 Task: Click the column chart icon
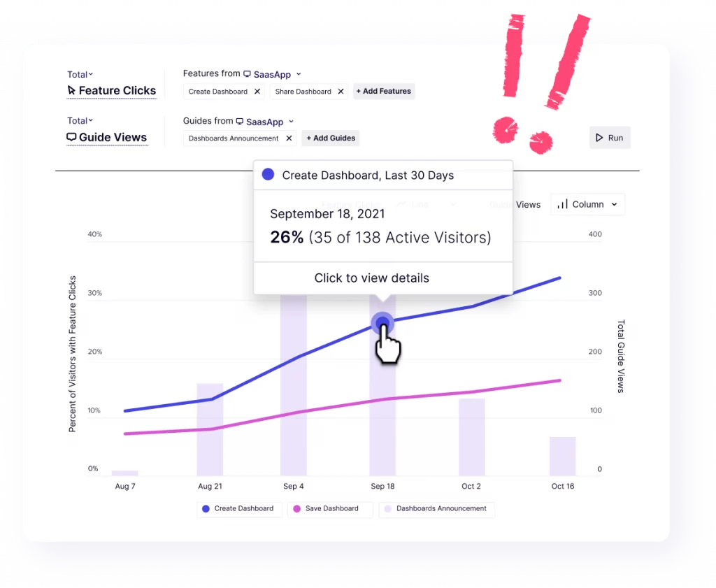pyautogui.click(x=563, y=204)
